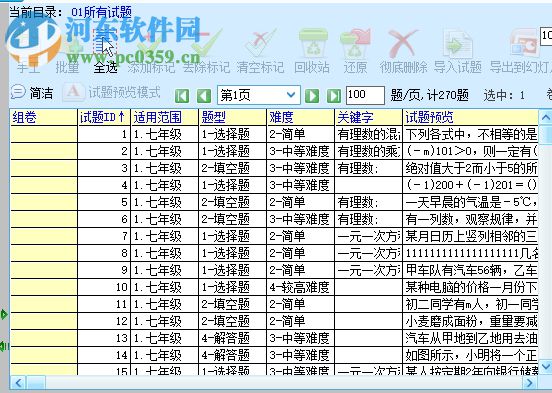
Task: Click the 添加标记 add mark icon
Action: click(151, 44)
